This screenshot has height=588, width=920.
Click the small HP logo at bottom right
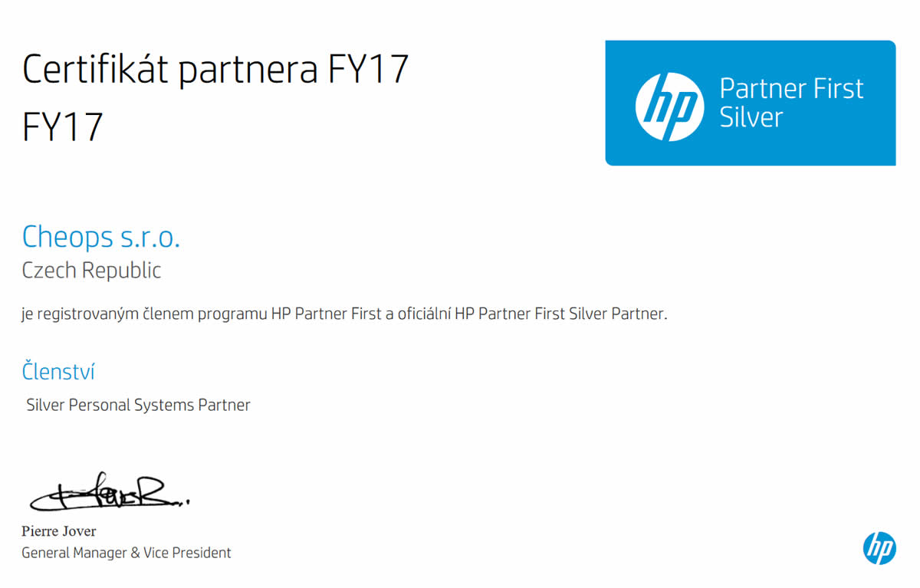coord(879,548)
